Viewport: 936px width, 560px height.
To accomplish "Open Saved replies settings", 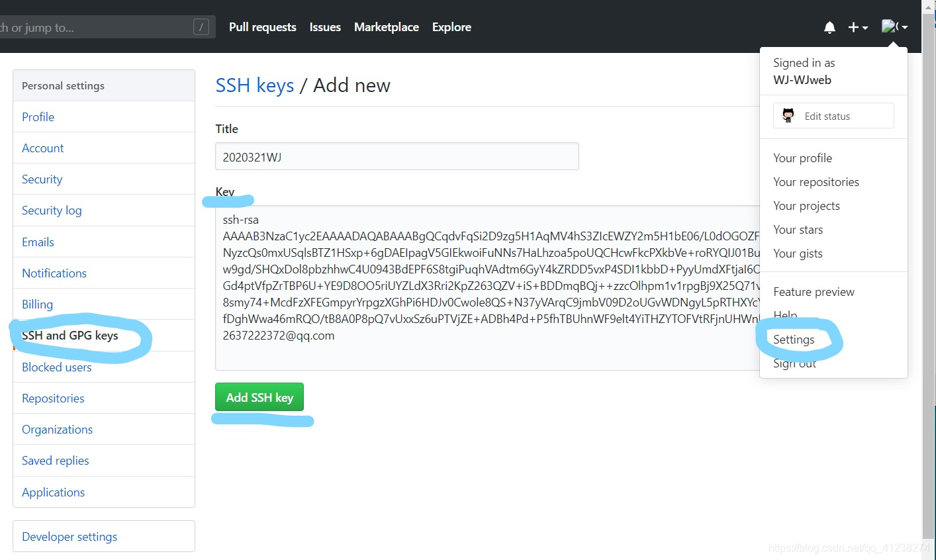I will (x=104, y=461).
